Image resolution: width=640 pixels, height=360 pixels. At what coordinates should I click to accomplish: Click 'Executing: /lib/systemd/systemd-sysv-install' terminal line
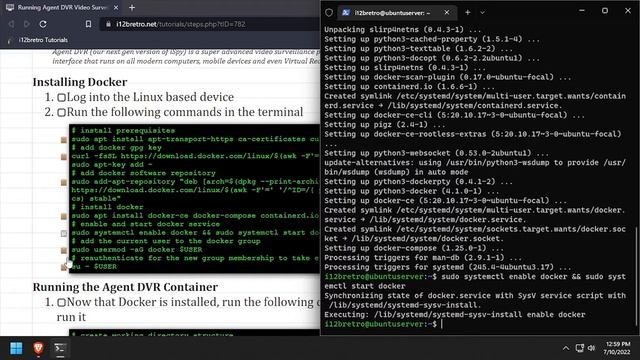coord(455,315)
